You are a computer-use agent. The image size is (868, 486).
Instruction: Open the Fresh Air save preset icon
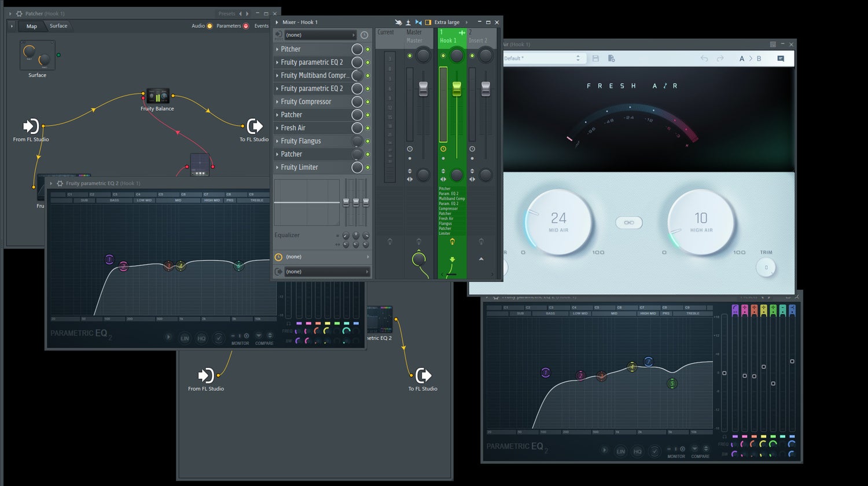click(x=595, y=59)
